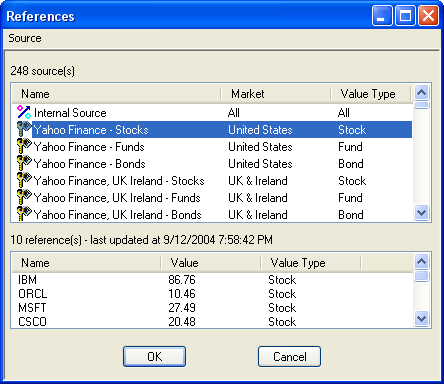Click the CSCO value 20.48
This screenshot has height=384, width=444.
[182, 322]
